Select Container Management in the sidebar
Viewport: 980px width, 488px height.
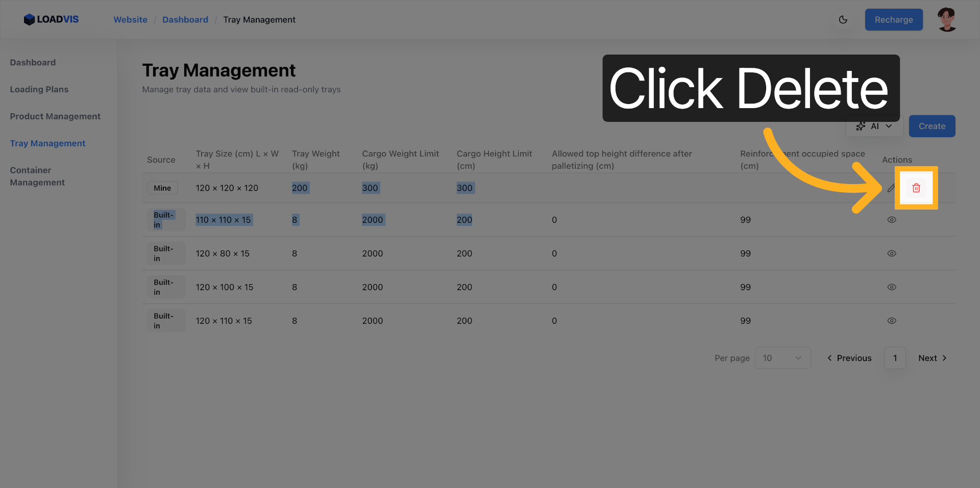(37, 176)
